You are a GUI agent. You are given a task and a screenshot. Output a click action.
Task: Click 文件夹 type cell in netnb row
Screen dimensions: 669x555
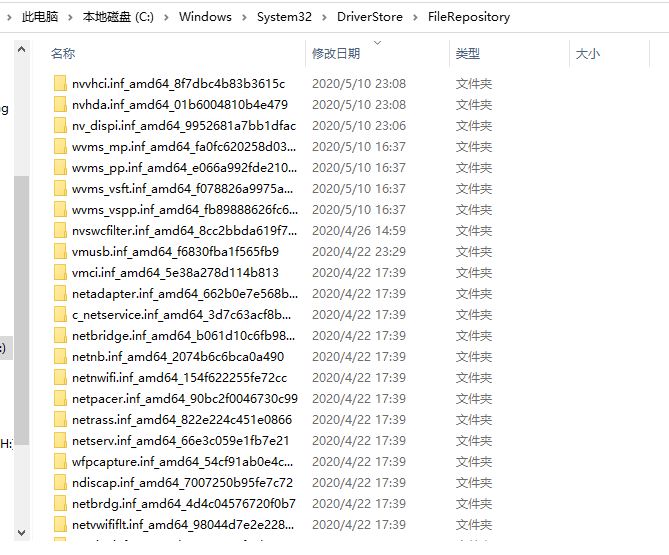coord(474,356)
